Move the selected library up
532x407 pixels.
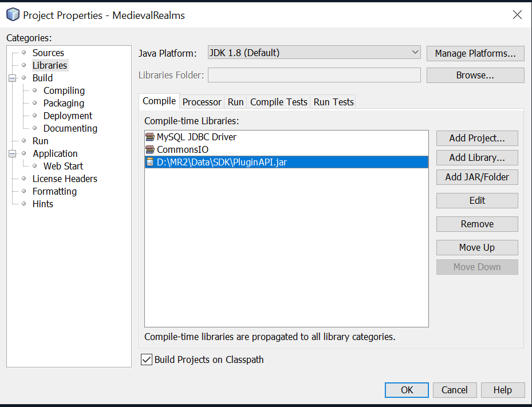pos(476,248)
